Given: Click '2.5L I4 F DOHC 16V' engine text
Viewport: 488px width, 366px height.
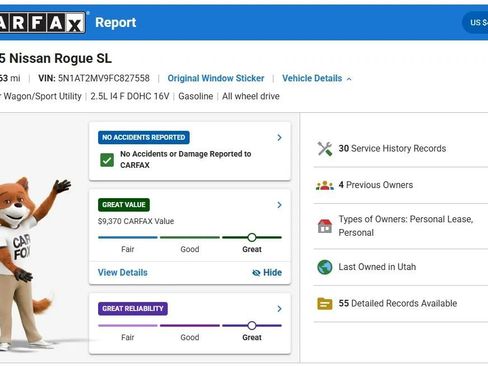Looking at the screenshot, I should click(130, 96).
